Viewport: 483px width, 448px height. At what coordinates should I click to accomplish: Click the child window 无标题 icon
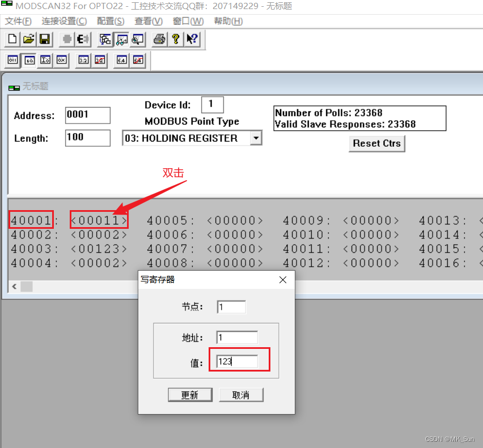coord(14,88)
